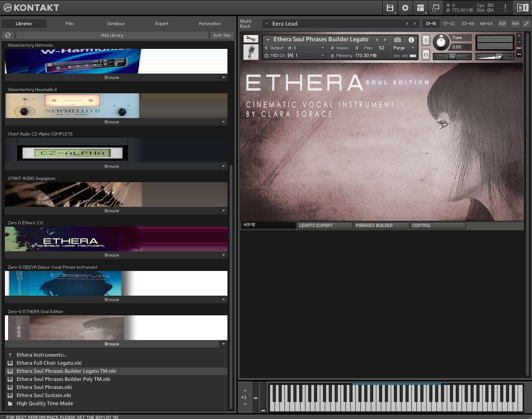Click the refresh libraries icon
This screenshot has width=532, height=419.
(x=8, y=35)
